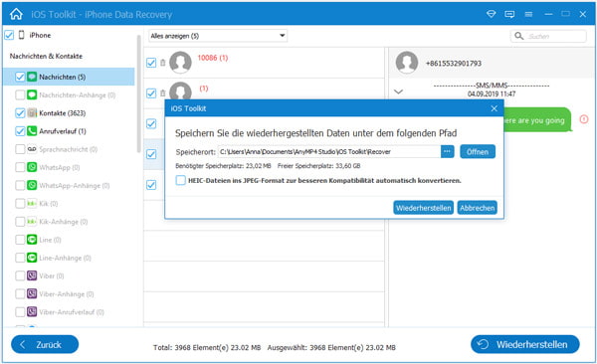Uncheck the Nachrichten (5) checkbox

pos(20,77)
